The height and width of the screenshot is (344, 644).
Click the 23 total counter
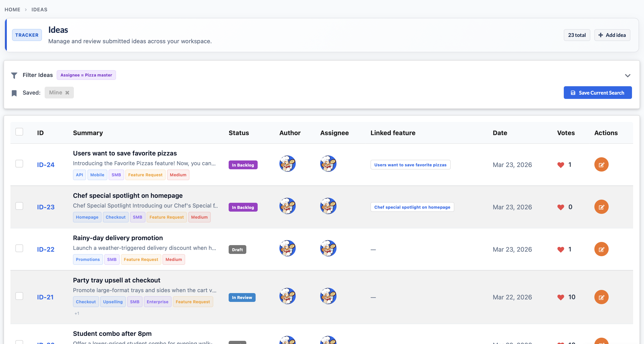577,35
